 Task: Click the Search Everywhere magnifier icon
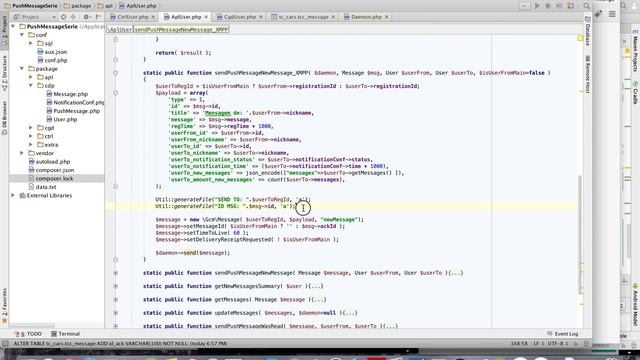(587, 6)
